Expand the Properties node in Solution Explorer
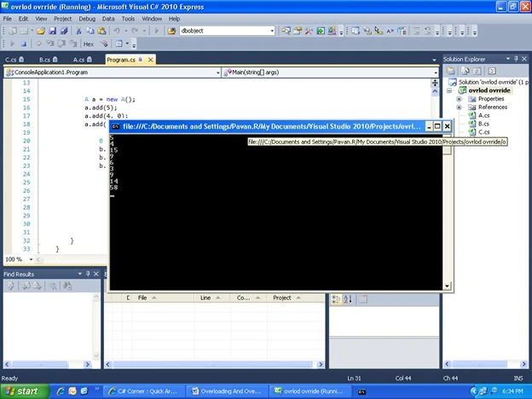This screenshot has height=399, width=532. pos(459,99)
